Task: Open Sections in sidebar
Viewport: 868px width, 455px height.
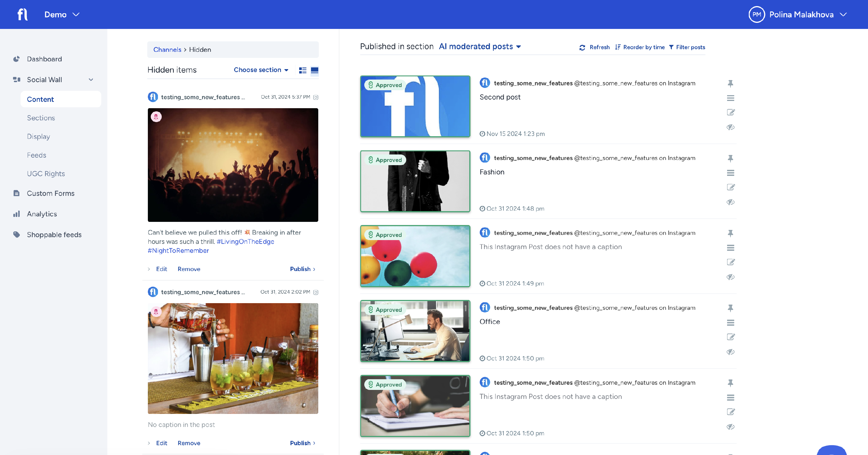Action: (x=41, y=118)
